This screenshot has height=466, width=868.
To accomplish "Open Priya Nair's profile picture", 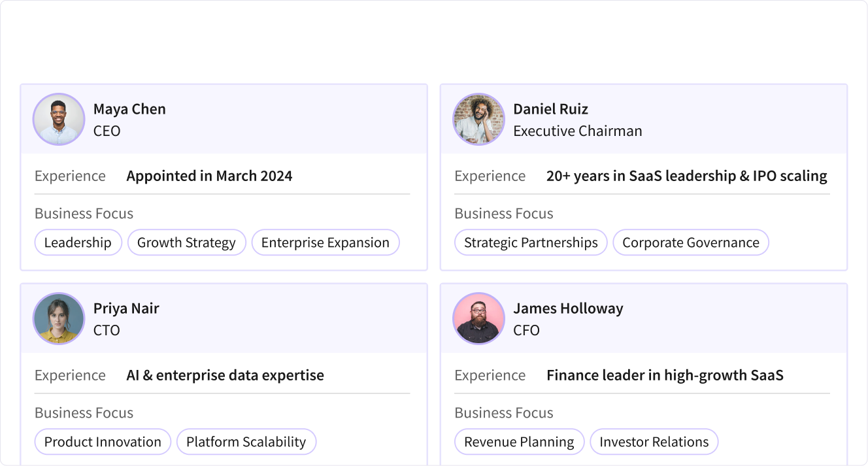I will tap(59, 318).
